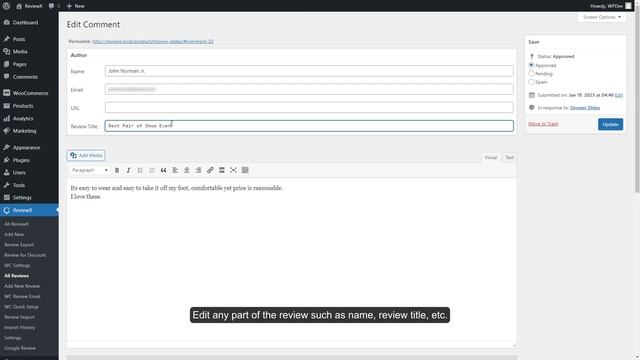Apply blockquote formatting
The width and height of the screenshot is (640, 360).
coord(163,170)
